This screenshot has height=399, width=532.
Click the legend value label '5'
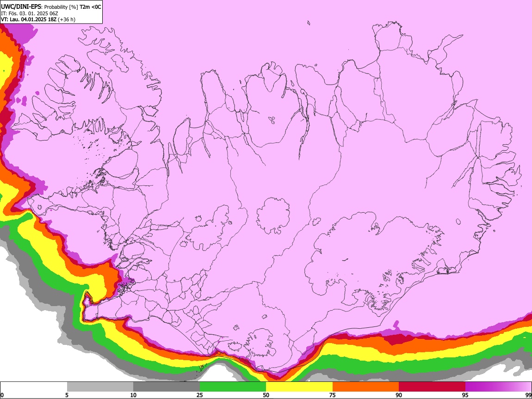(67, 395)
